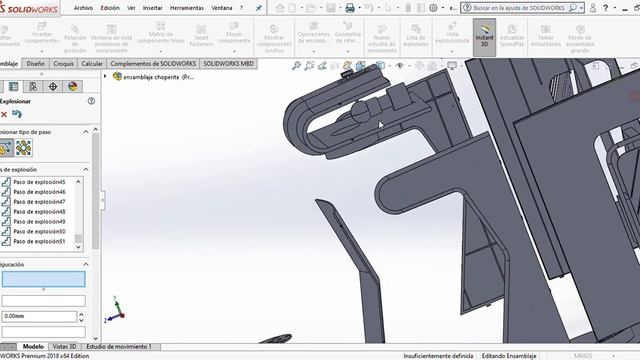Click the Save icon in the top toolbar

click(331, 8)
